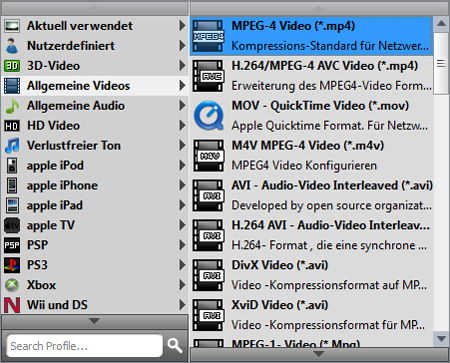Screen dimensions: 450x363
Task: Click the magnifier search icon
Action: 175,346
